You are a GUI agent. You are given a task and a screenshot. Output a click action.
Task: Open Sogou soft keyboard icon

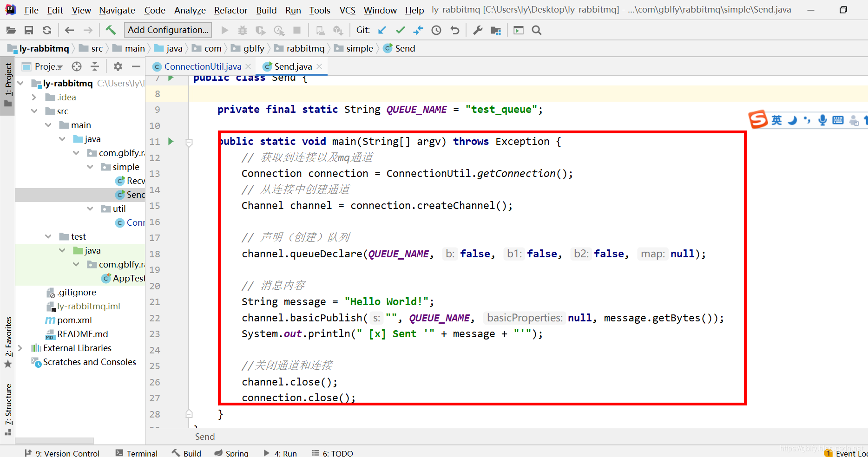838,120
